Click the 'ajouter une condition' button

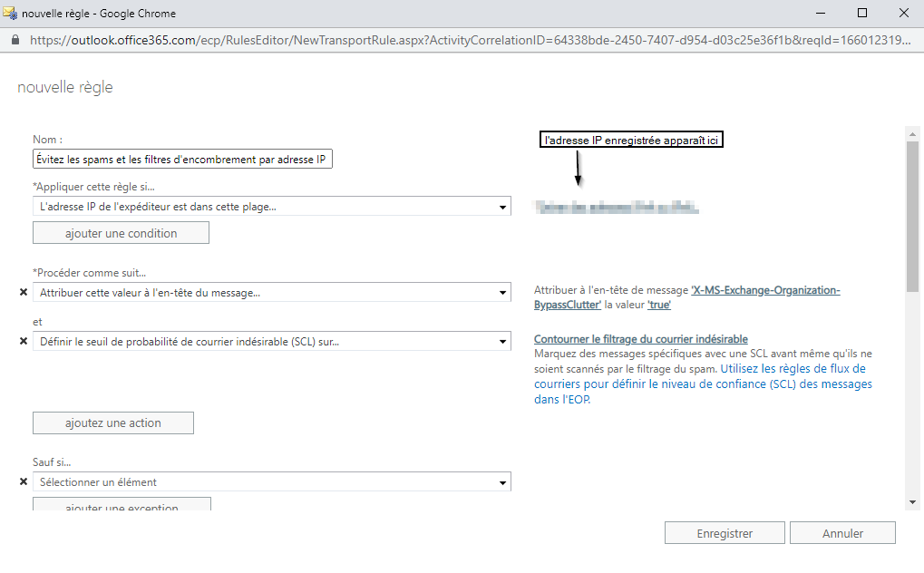tap(121, 233)
